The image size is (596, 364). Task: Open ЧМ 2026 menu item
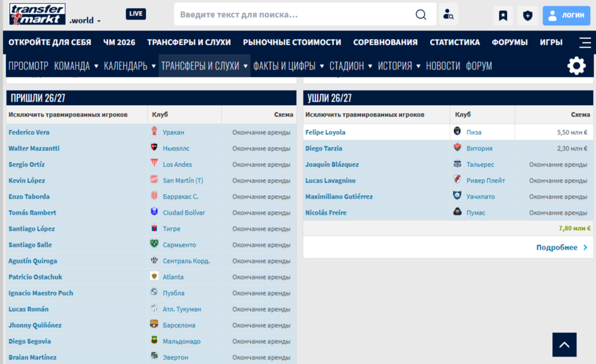pyautogui.click(x=119, y=42)
